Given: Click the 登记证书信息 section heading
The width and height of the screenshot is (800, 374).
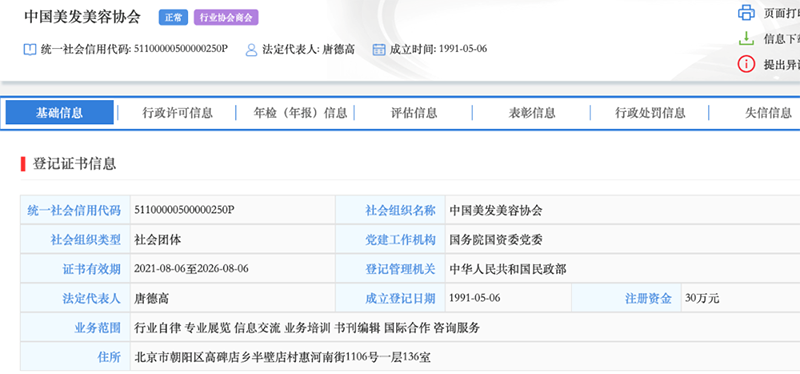Looking at the screenshot, I should 74,164.
